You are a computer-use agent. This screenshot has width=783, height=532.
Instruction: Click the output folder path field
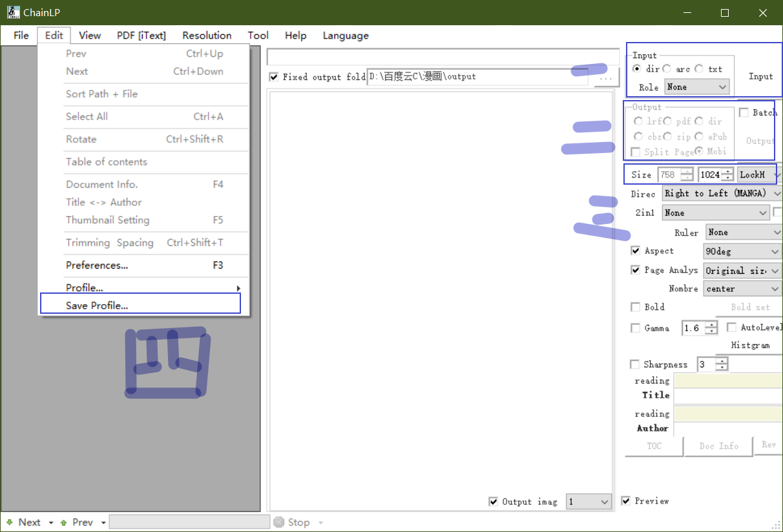(x=478, y=77)
